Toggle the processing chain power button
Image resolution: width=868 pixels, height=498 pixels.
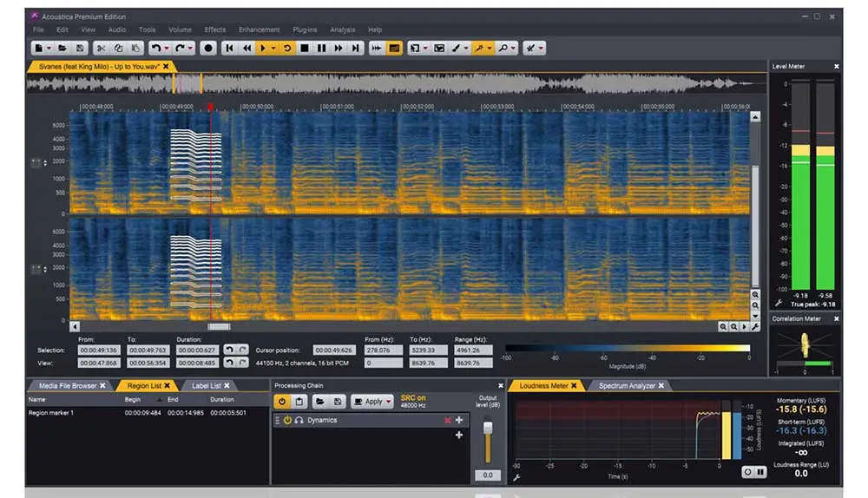click(x=282, y=402)
